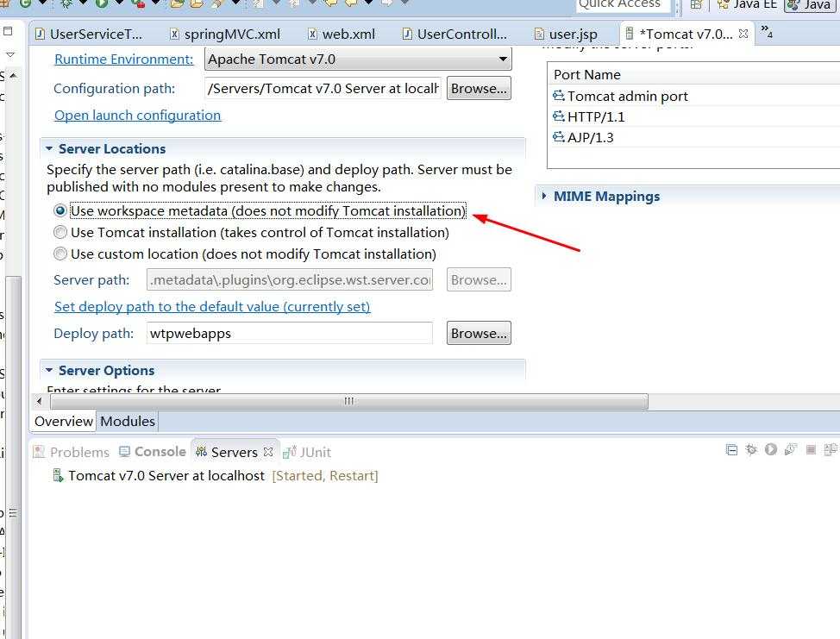Image resolution: width=840 pixels, height=639 pixels.
Task: Minimize the left panel with the restore icon
Action: click(8, 32)
